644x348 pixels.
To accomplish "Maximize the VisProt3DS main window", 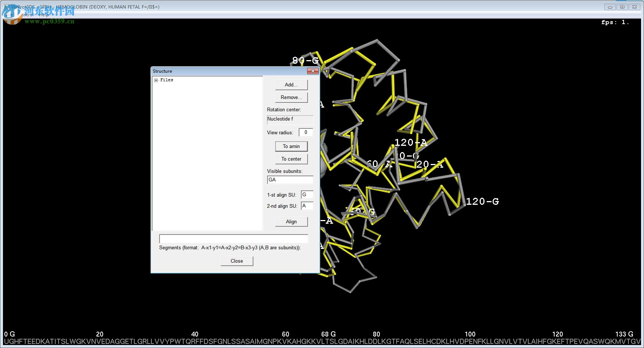I will [622, 7].
